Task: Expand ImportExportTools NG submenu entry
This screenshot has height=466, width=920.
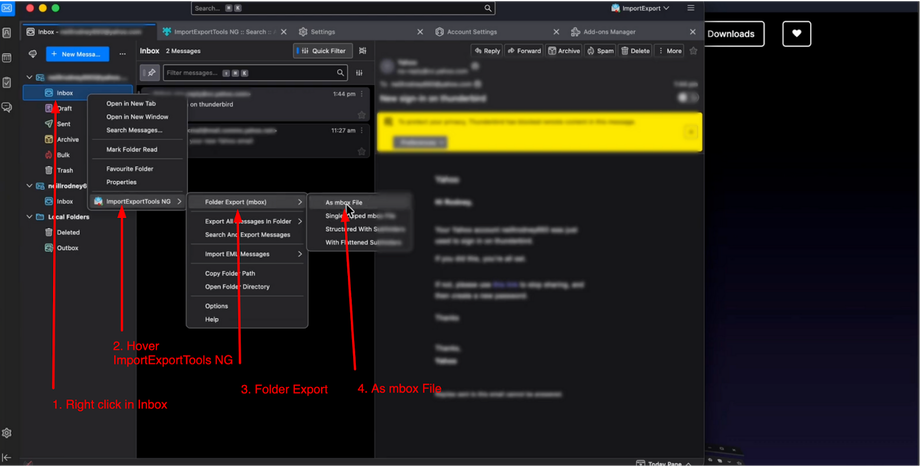Action: click(x=138, y=201)
